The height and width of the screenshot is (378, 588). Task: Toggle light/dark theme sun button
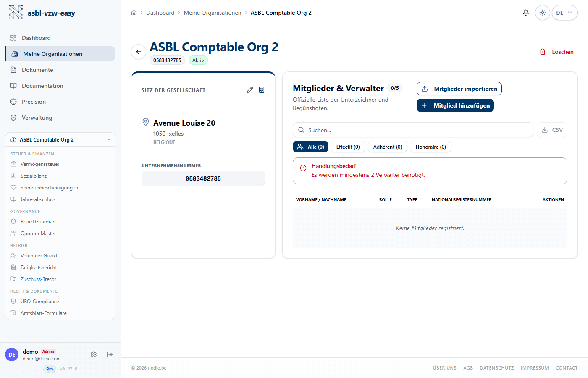point(543,13)
